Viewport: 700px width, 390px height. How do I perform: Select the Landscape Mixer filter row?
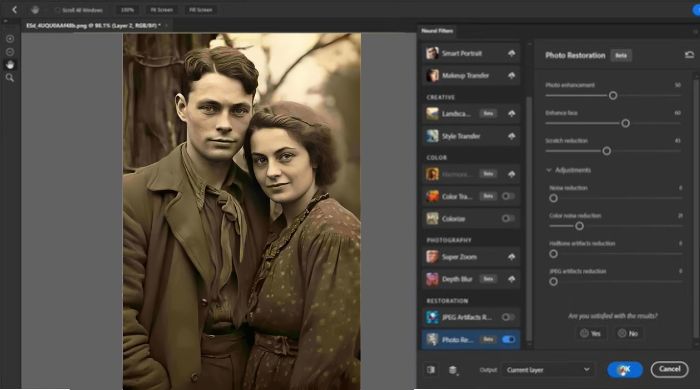tap(471, 114)
